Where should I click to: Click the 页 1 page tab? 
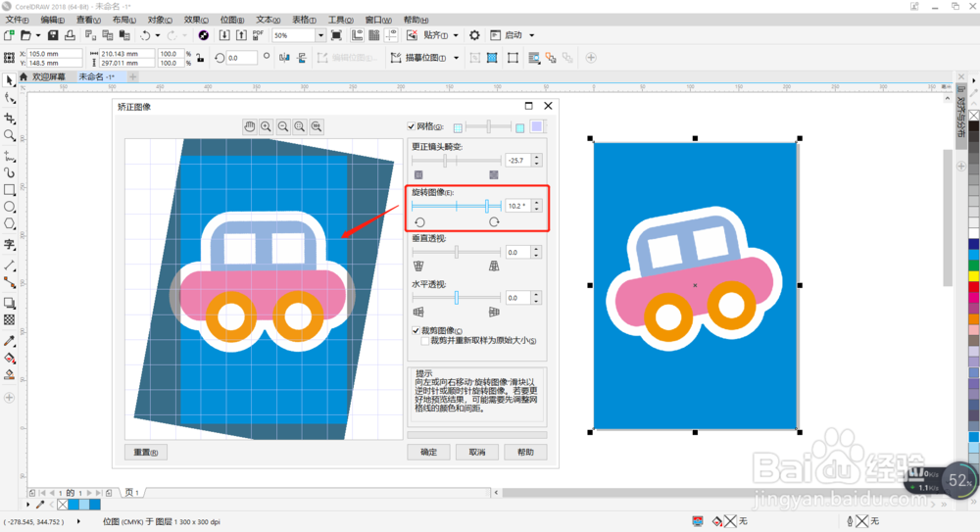(132, 493)
